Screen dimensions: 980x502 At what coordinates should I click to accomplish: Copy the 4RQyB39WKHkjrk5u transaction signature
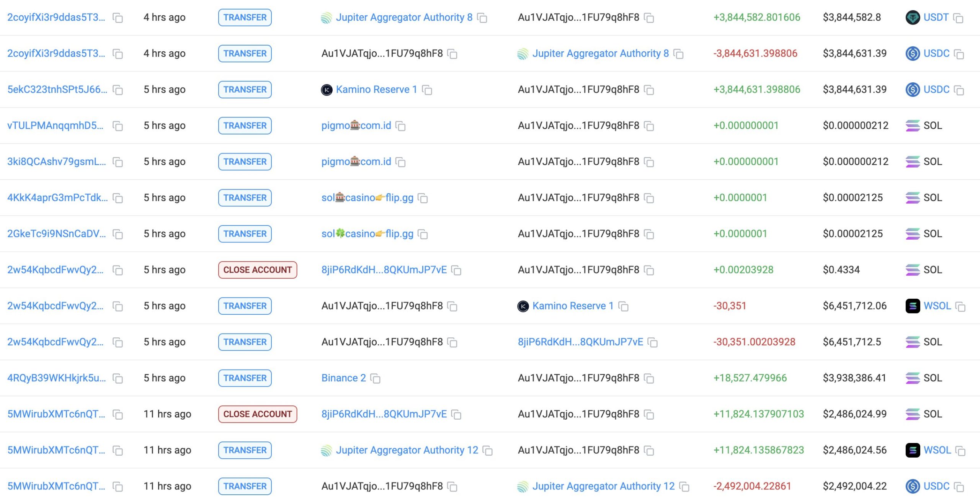[x=118, y=379]
